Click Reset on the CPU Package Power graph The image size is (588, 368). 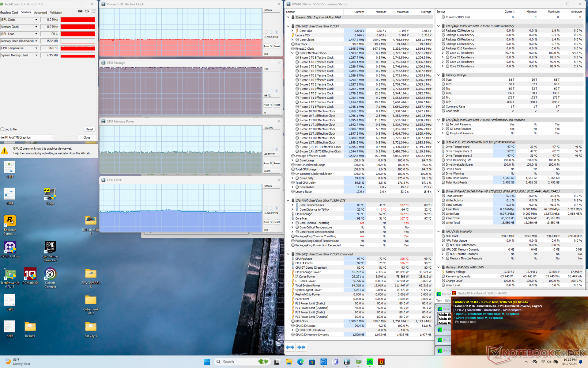coord(277,163)
